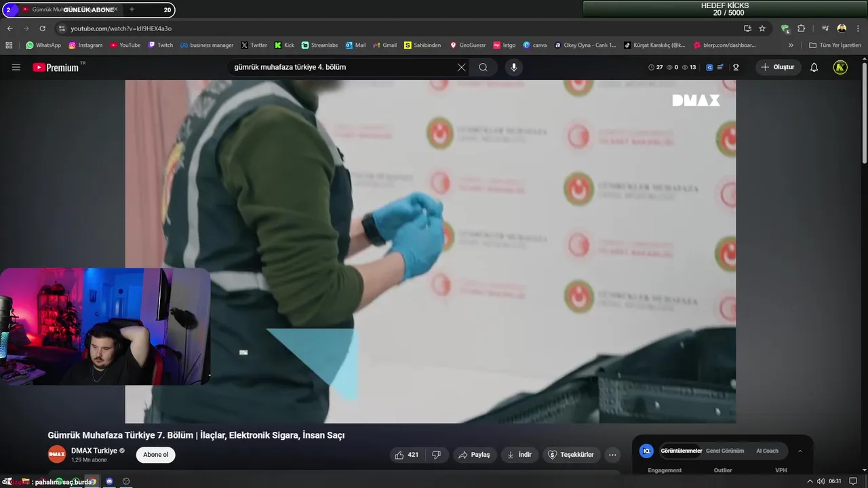Subscribe with the Abone ol button
The height and width of the screenshot is (488, 868).
coord(155,455)
